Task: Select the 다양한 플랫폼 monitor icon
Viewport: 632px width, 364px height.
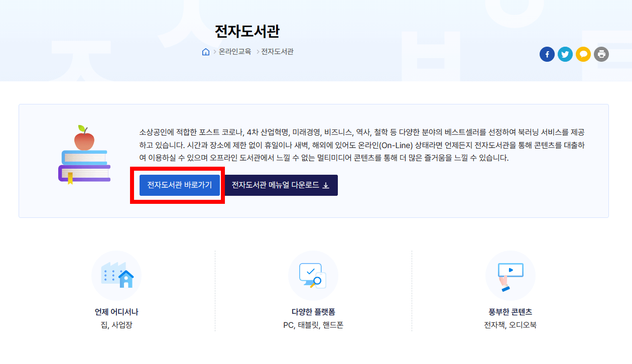Action: [x=313, y=275]
